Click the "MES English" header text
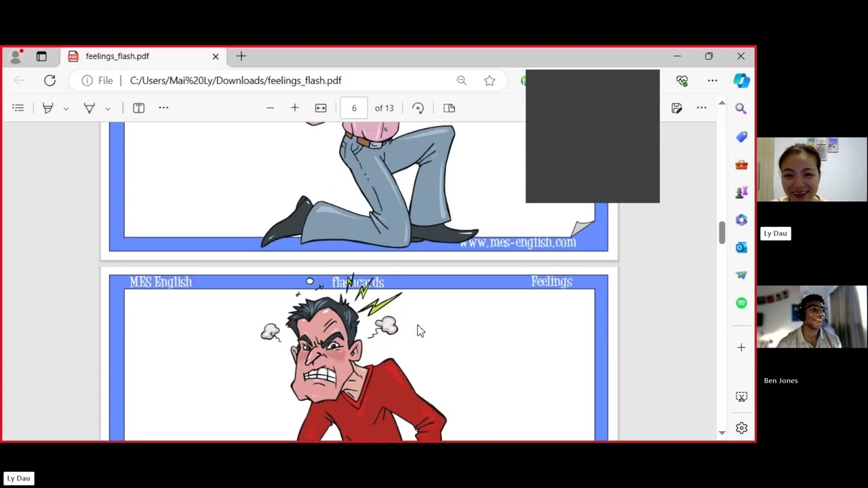Screen dimensions: 868x488 [161, 282]
